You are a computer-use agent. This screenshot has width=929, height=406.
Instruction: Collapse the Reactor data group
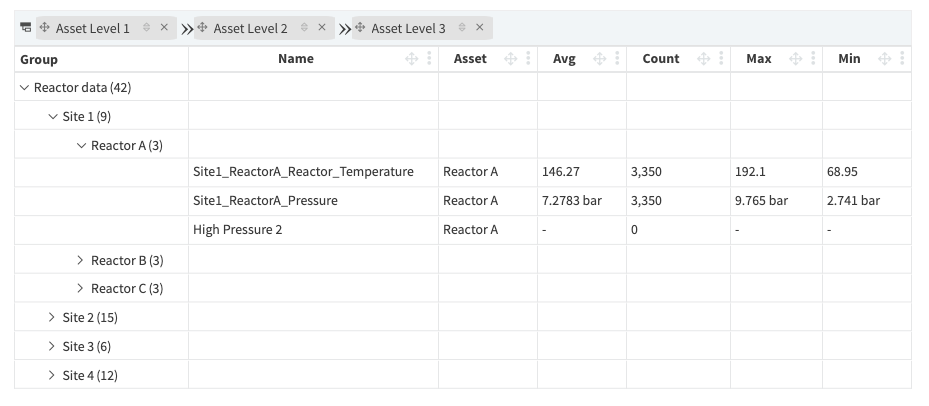click(x=24, y=88)
